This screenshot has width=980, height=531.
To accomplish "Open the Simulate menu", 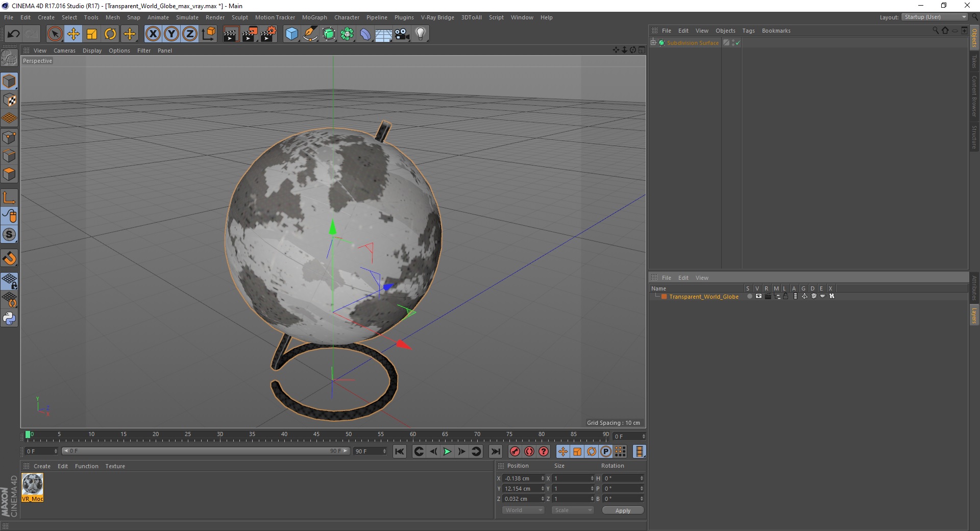I will pos(187,17).
